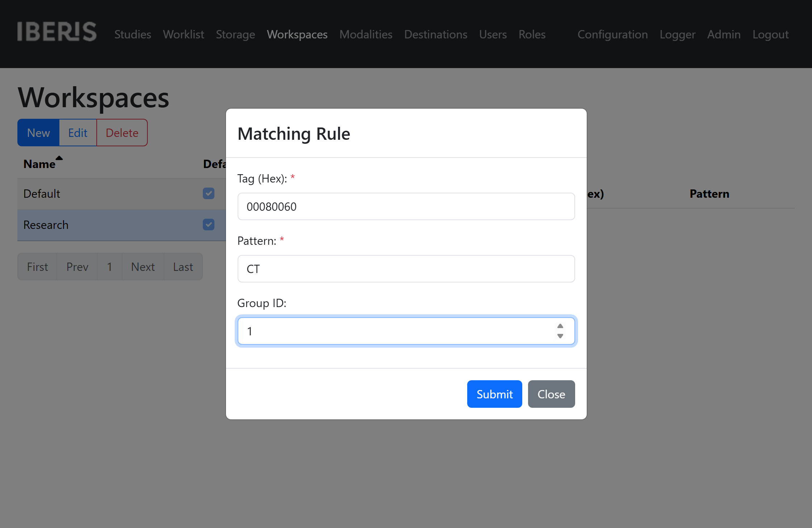Viewport: 812px width, 528px height.
Task: Increase Group ID with up arrow
Action: (560, 326)
